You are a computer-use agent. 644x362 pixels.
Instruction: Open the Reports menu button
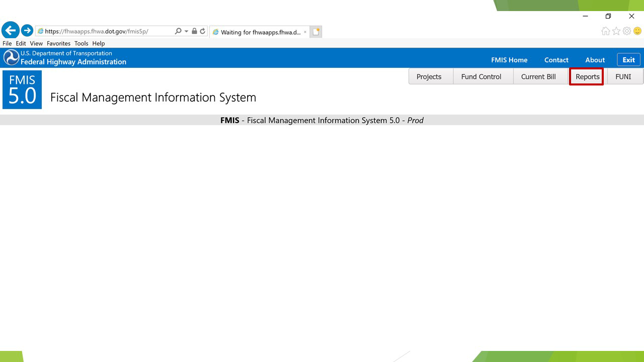pyautogui.click(x=587, y=76)
